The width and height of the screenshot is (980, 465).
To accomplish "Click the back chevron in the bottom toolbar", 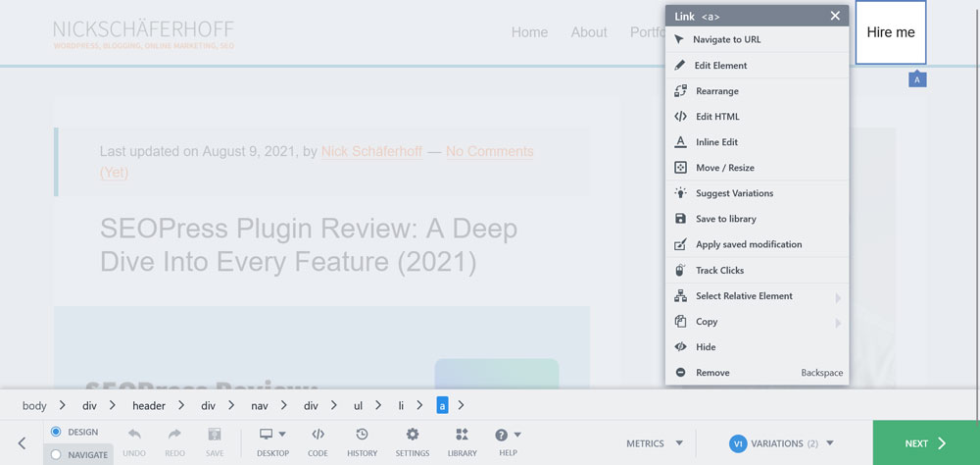I will pyautogui.click(x=22, y=443).
